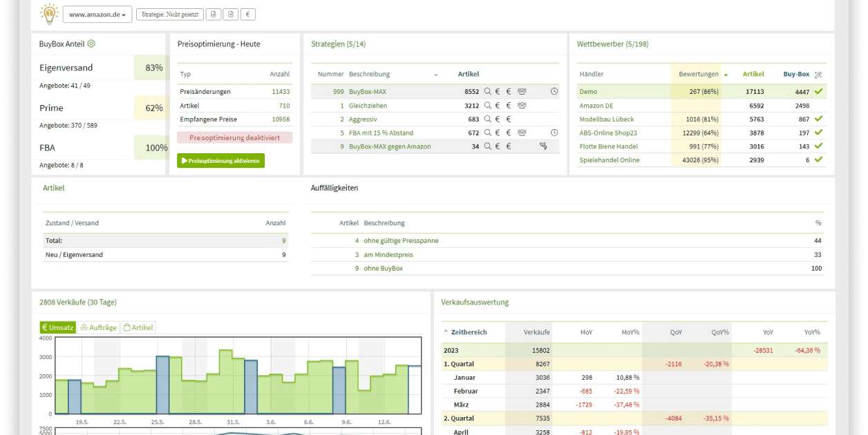This screenshot has height=435, width=868.
Task: Open BuyBox Anteil gear settings
Action: (91, 43)
